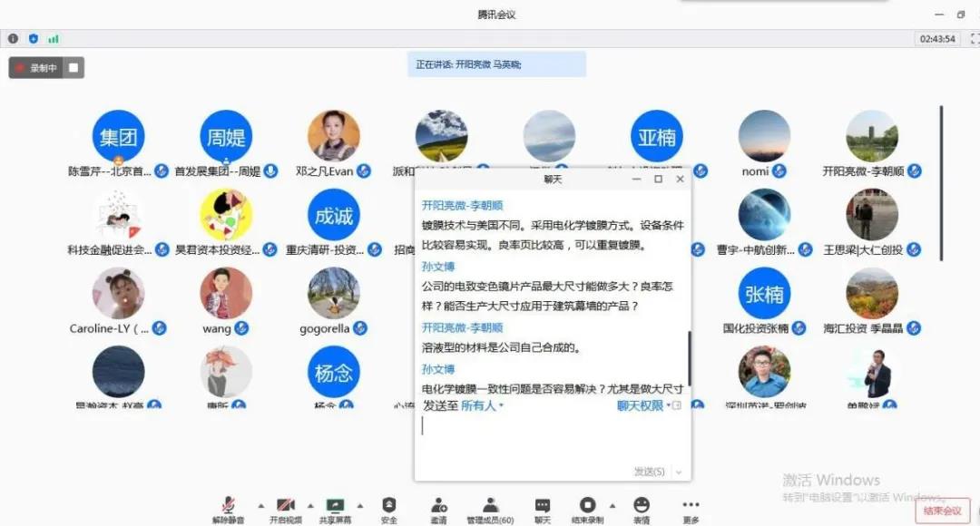
Task: Click the blue security shield status icon
Action: 34,39
